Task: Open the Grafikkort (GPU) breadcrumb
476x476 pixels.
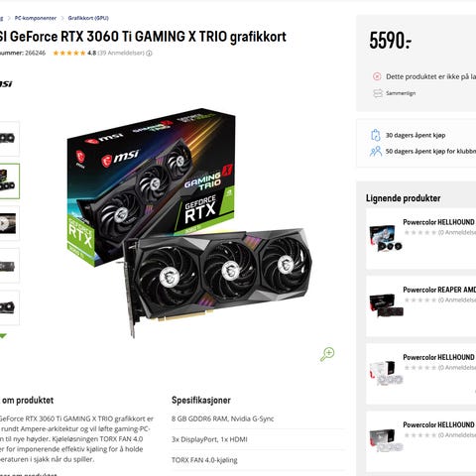Action: pos(88,18)
